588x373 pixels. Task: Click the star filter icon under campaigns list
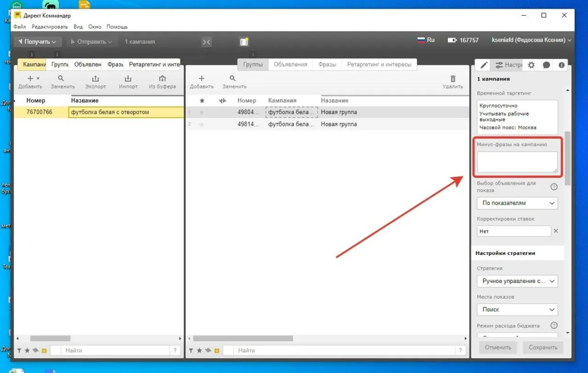pos(27,350)
